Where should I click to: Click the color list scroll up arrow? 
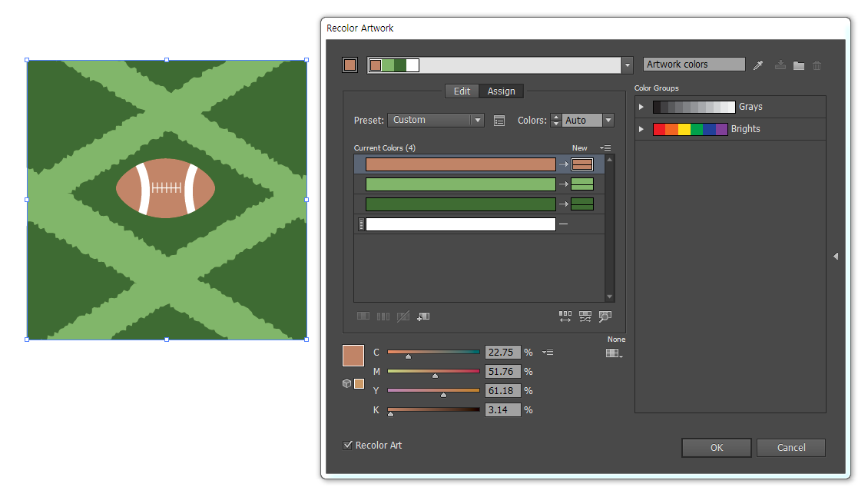pos(610,160)
